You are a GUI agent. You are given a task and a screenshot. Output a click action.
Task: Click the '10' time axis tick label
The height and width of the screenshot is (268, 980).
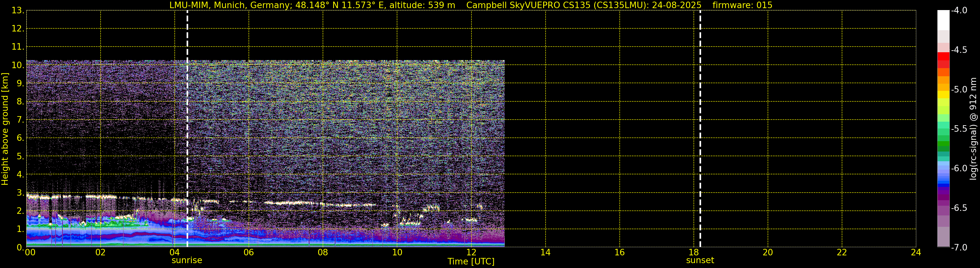coord(397,253)
